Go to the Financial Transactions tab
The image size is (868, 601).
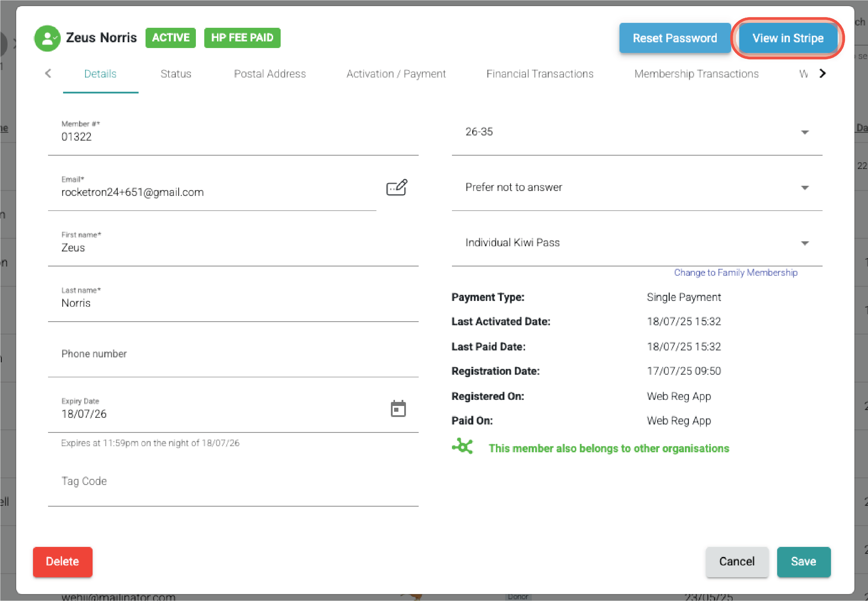click(540, 74)
